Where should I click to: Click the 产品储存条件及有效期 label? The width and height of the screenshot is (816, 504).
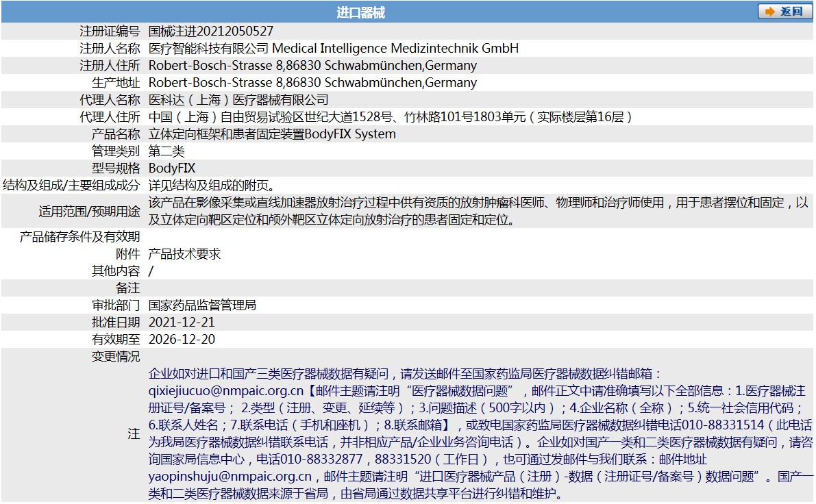pos(79,237)
